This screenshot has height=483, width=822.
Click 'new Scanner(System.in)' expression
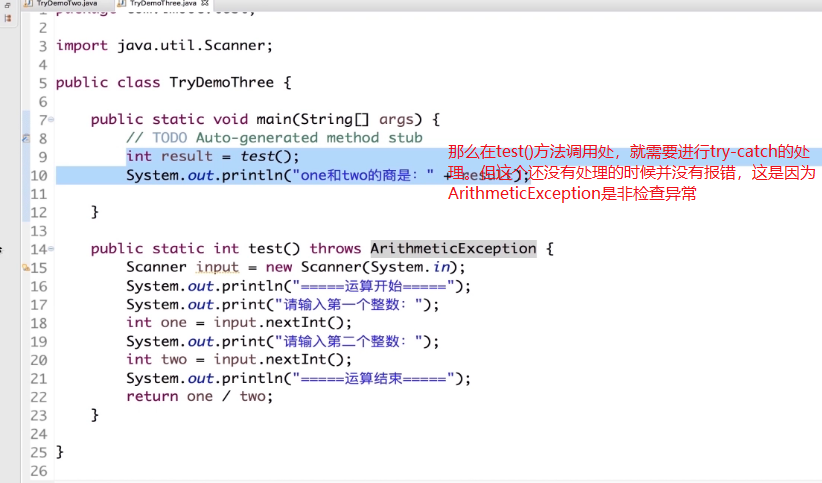coord(362,267)
